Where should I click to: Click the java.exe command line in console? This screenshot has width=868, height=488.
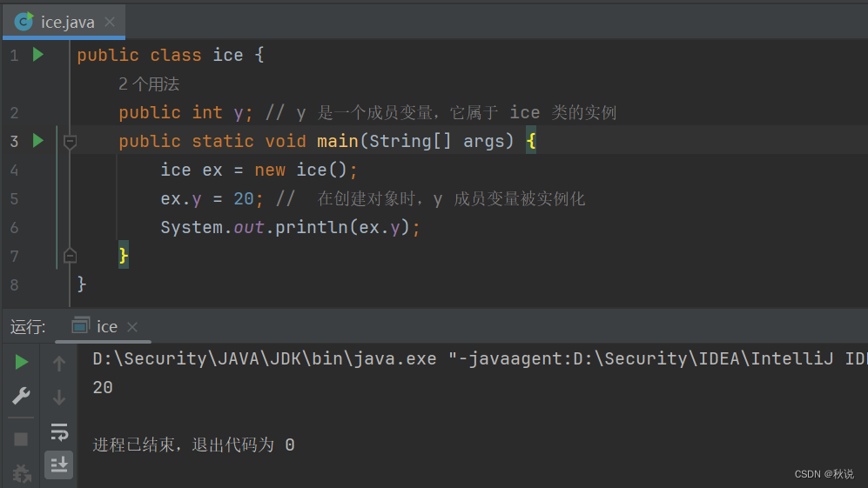479,359
